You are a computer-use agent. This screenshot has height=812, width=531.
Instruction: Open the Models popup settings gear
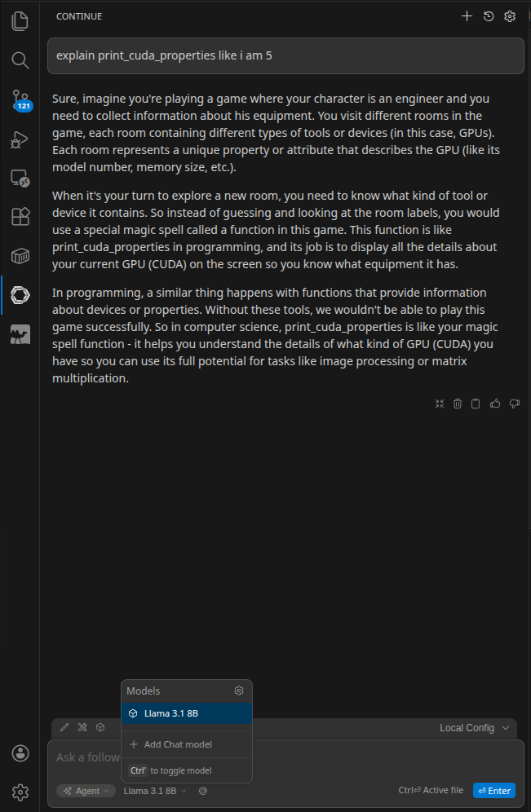coord(238,691)
